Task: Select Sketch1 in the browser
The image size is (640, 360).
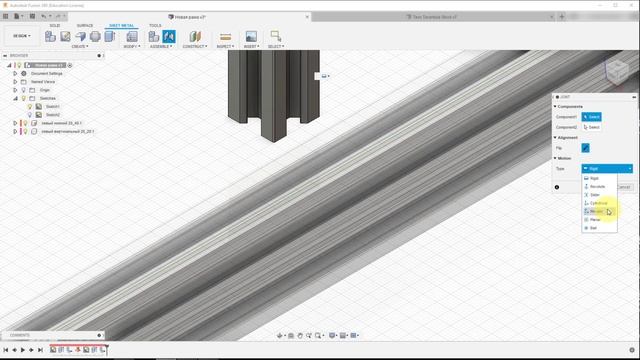Action: click(x=52, y=107)
